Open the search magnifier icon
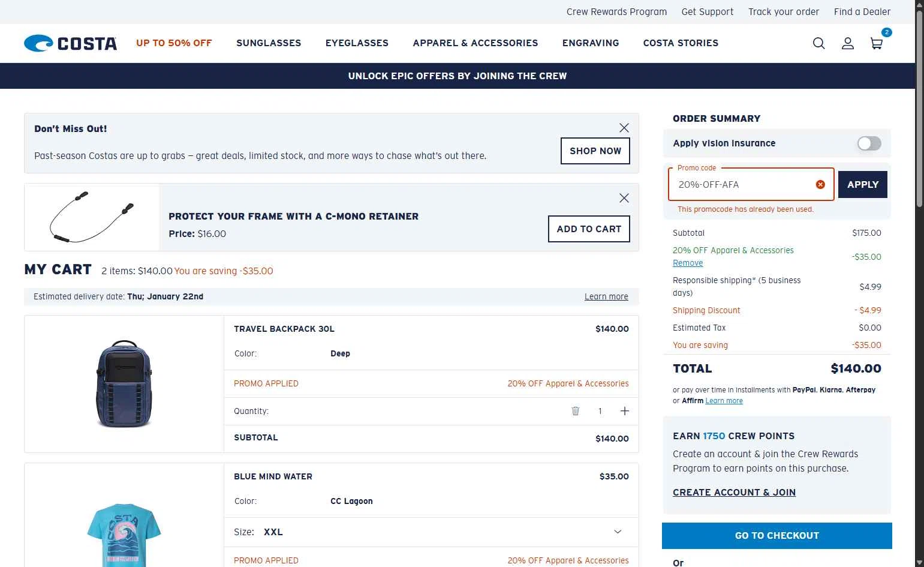 tap(818, 43)
